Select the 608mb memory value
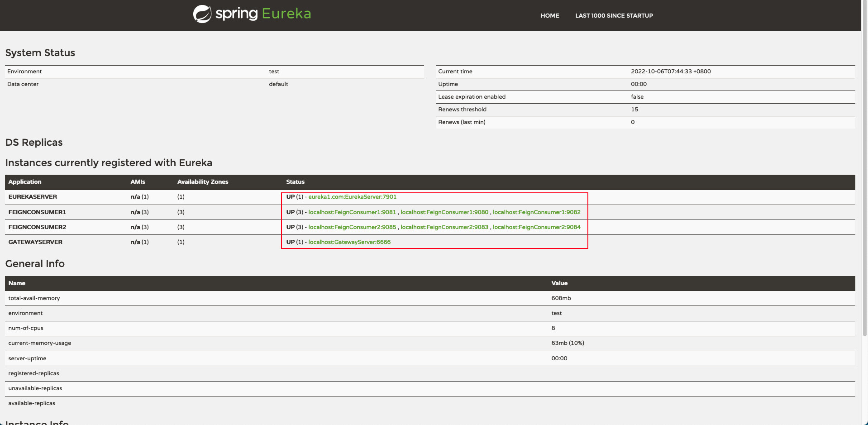 click(x=561, y=298)
